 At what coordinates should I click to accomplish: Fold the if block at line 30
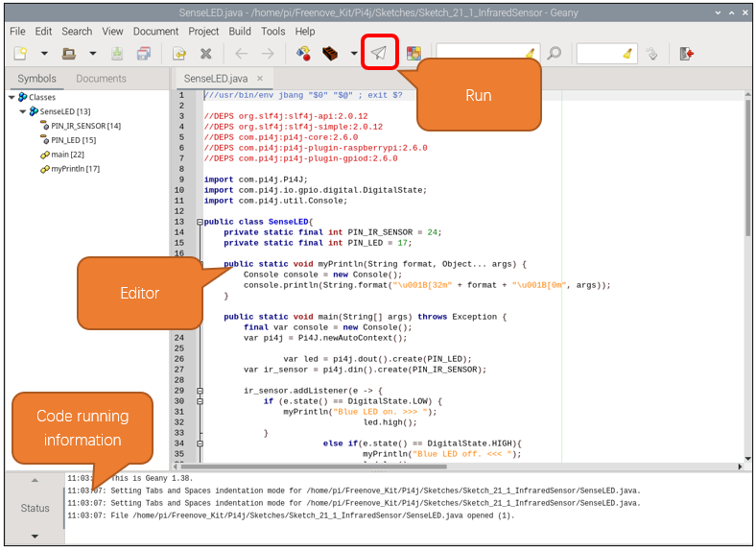(x=200, y=401)
